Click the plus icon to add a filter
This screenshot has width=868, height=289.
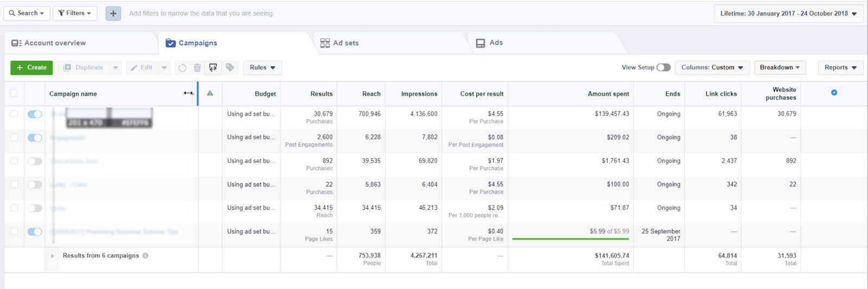click(x=113, y=14)
